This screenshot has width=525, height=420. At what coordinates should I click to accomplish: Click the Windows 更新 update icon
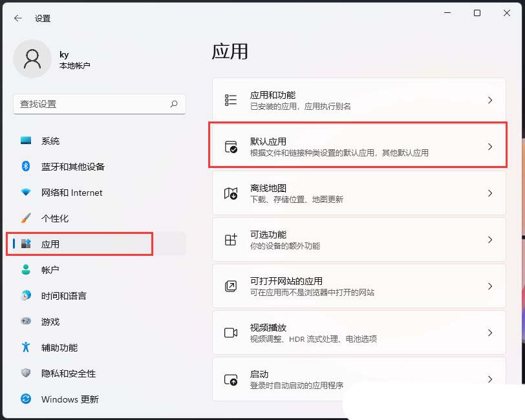[x=26, y=399]
